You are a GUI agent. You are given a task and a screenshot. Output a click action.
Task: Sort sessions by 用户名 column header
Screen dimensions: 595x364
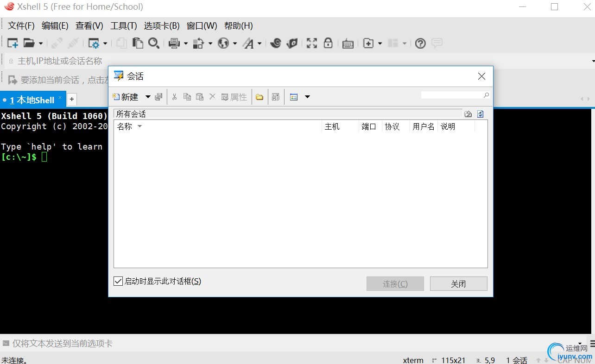click(424, 126)
